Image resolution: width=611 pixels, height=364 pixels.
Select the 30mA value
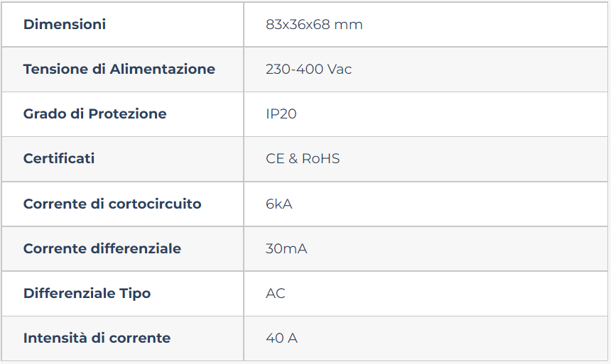[x=286, y=249]
